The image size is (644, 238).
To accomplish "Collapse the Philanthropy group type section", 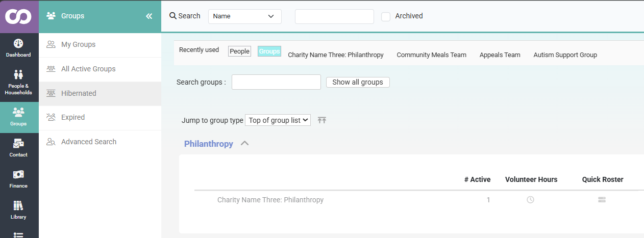I will tap(244, 144).
